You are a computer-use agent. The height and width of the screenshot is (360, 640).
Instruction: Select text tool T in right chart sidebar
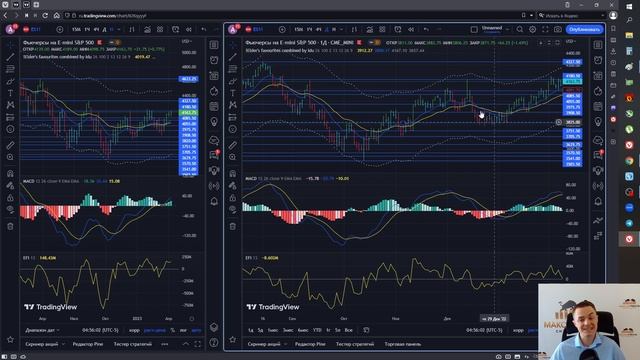pyautogui.click(x=233, y=93)
